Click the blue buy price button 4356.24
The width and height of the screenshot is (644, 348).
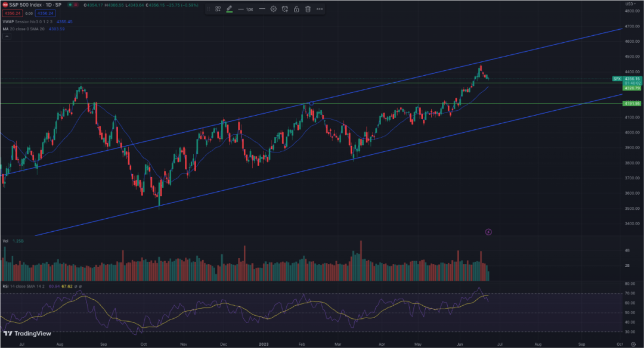pyautogui.click(x=45, y=13)
